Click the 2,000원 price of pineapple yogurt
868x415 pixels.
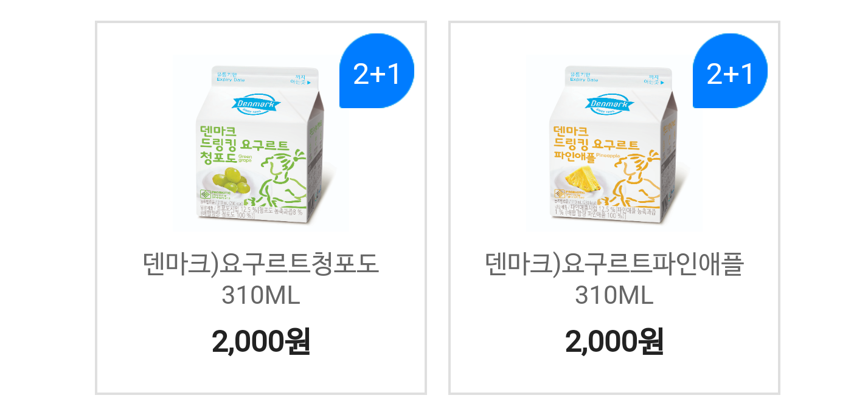tap(614, 341)
